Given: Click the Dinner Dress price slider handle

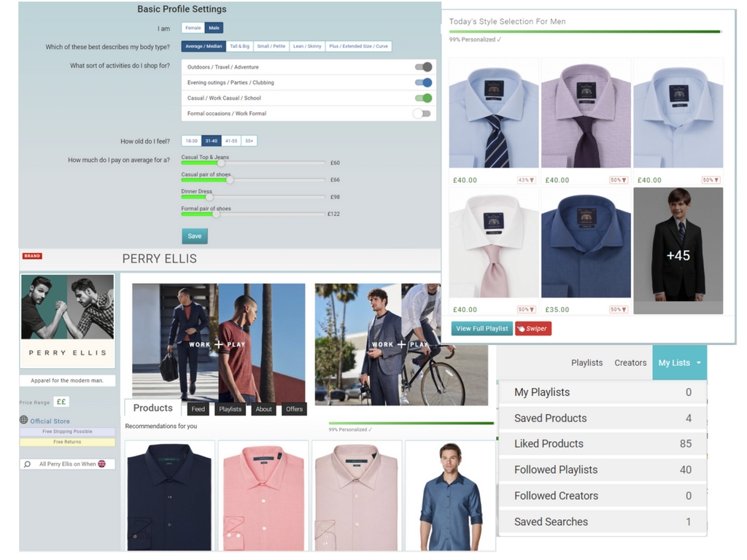Looking at the screenshot, I should tap(209, 197).
